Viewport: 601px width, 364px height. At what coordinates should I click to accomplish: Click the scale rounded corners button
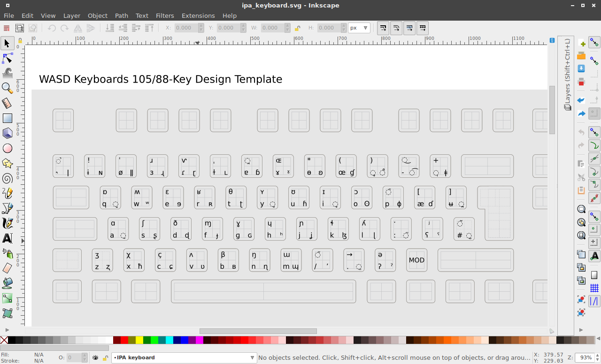point(396,28)
